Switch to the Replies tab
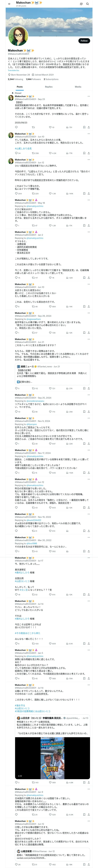Viewport: 98px width, 868px height. point(49,87)
